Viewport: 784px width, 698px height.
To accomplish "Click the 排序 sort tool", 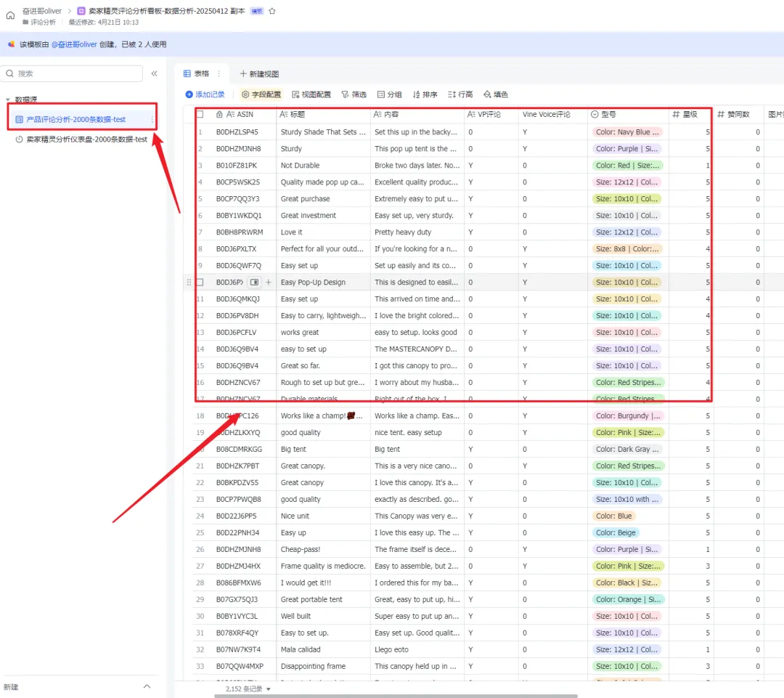I will coord(425,94).
